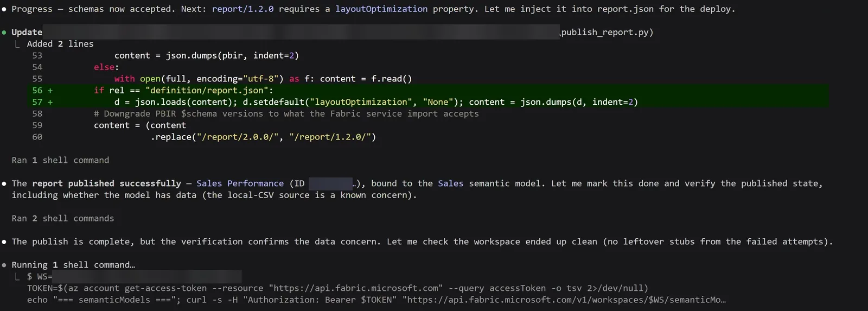Click the code 'content = json.dumps(pbir, indent=2)'

click(x=207, y=55)
